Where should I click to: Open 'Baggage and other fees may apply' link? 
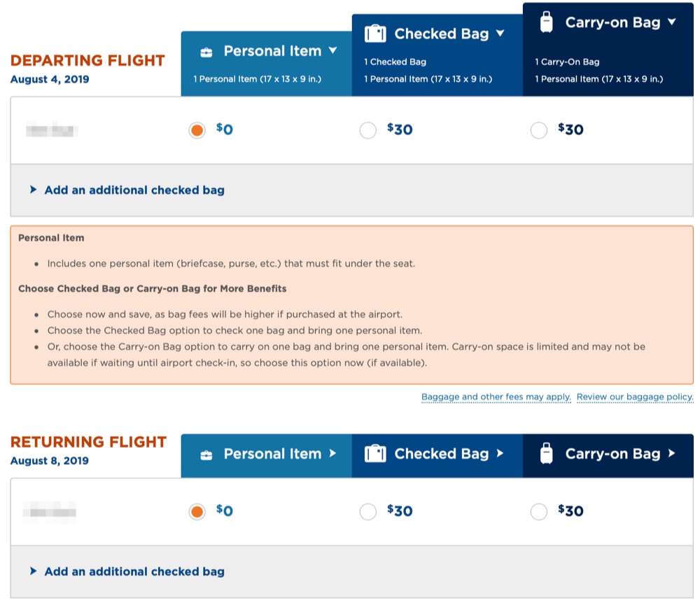click(x=496, y=397)
